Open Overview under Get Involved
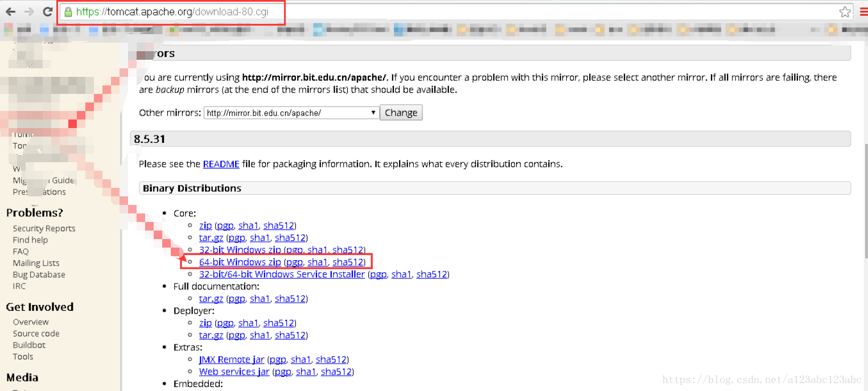The image size is (868, 391). (x=31, y=322)
